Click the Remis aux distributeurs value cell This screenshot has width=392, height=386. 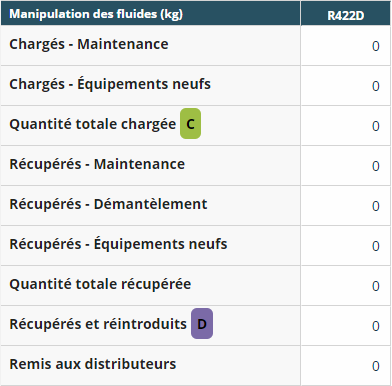coord(346,366)
